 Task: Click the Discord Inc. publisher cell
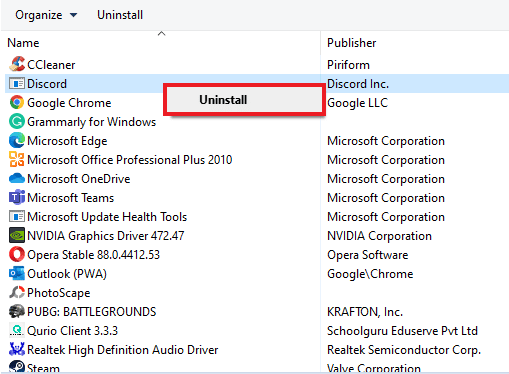[x=358, y=84]
